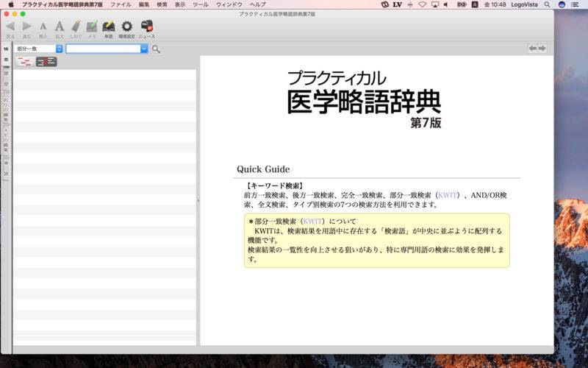Open the ツール menu

coord(201,4)
